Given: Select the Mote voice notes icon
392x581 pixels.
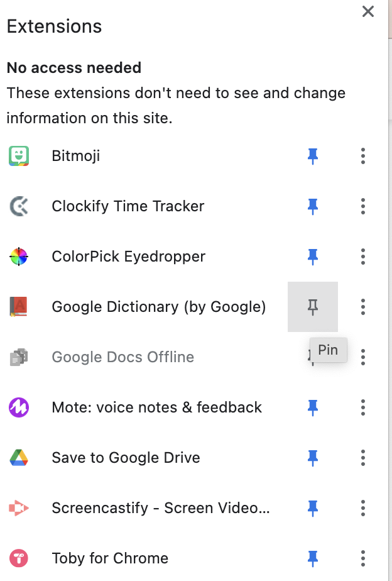Looking at the screenshot, I should (18, 407).
